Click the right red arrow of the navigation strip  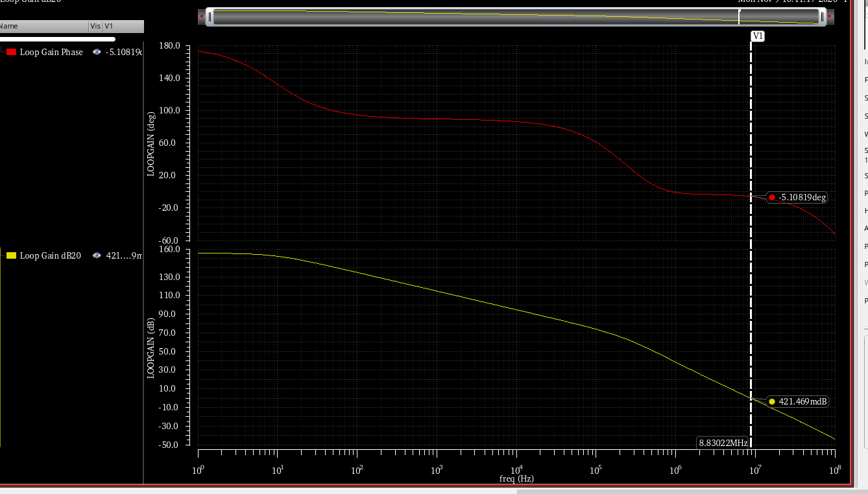[829, 16]
